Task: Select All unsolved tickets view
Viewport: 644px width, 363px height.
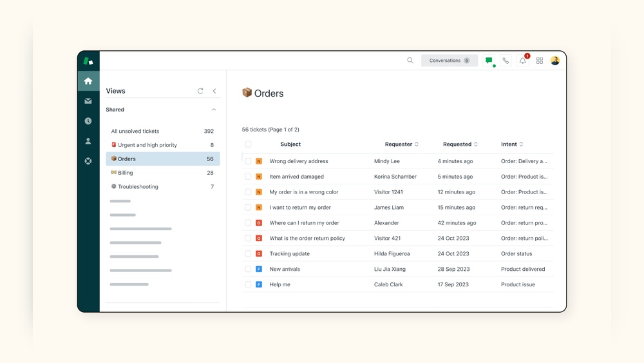Action: (x=163, y=131)
